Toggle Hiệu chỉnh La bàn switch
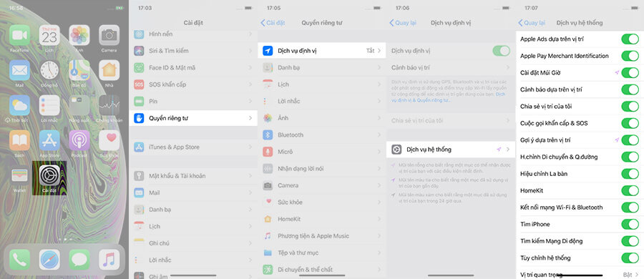Screen dimensions: 644x279 pos(630,174)
